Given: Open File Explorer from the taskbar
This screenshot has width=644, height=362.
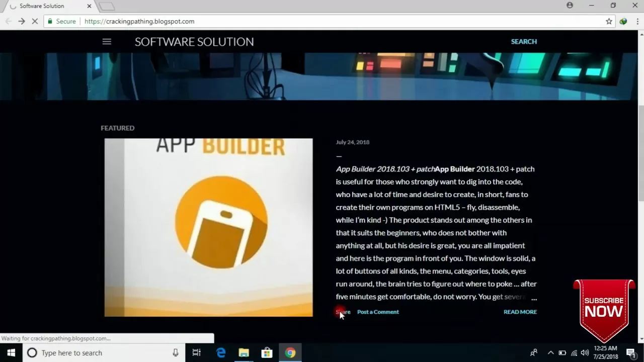Looking at the screenshot, I should (x=244, y=353).
